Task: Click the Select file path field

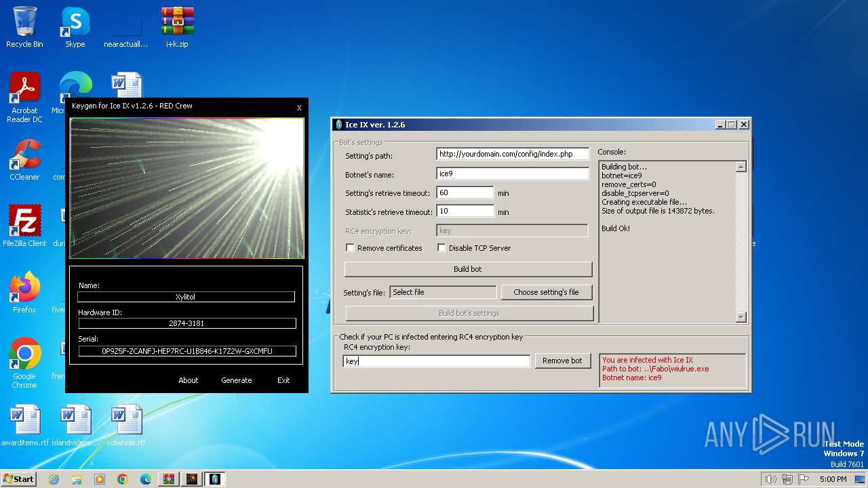Action: tap(443, 292)
